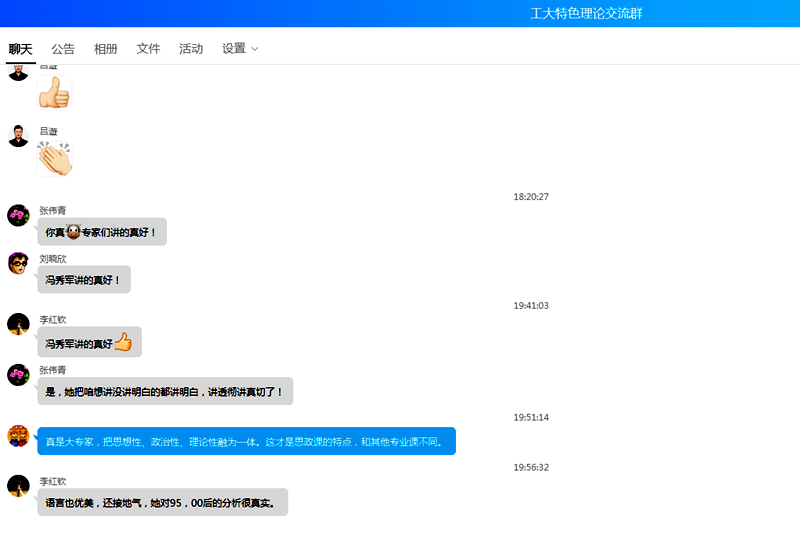
Task: Click the large thumbs-up sticker at top
Action: tap(54, 95)
